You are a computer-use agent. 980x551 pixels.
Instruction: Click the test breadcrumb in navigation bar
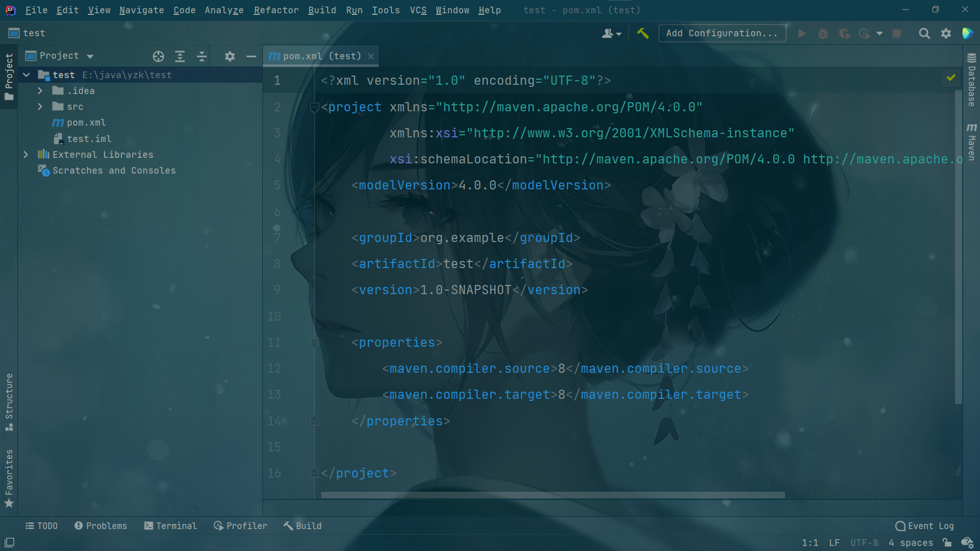(x=27, y=33)
